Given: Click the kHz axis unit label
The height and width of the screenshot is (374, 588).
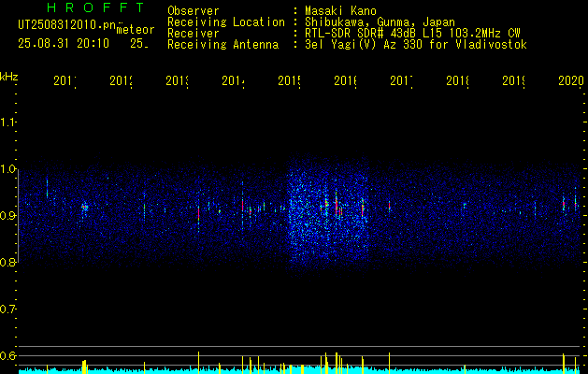Looking at the screenshot, I should 9,77.
